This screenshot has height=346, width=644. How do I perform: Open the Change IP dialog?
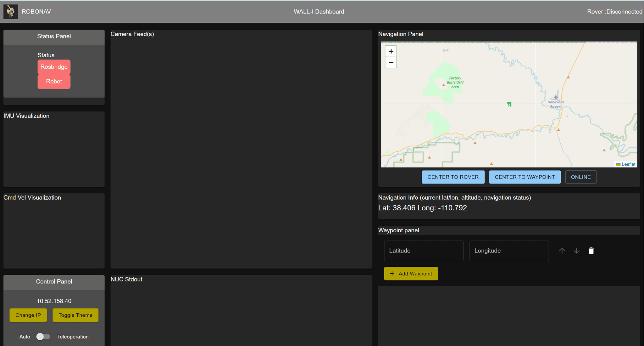pos(28,315)
